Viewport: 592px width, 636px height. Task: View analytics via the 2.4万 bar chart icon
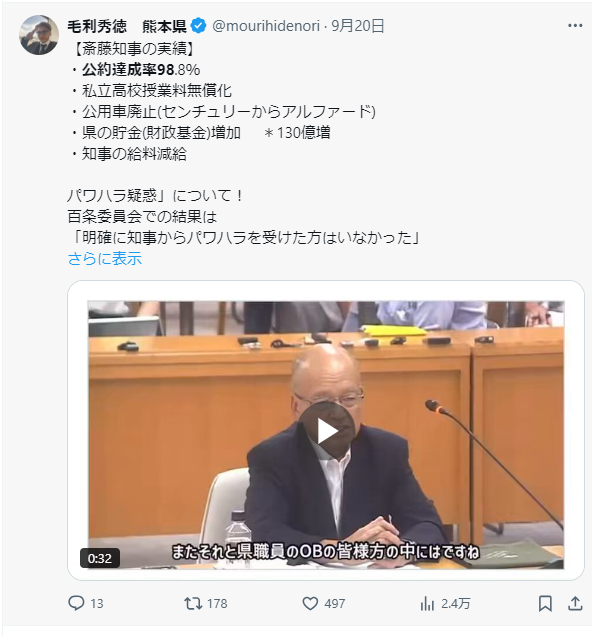(427, 604)
